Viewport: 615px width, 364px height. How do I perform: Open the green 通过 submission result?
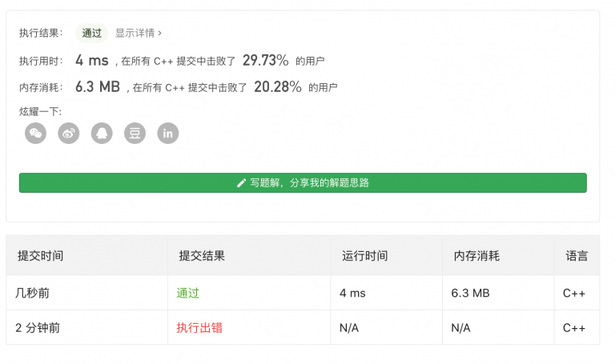tap(188, 293)
